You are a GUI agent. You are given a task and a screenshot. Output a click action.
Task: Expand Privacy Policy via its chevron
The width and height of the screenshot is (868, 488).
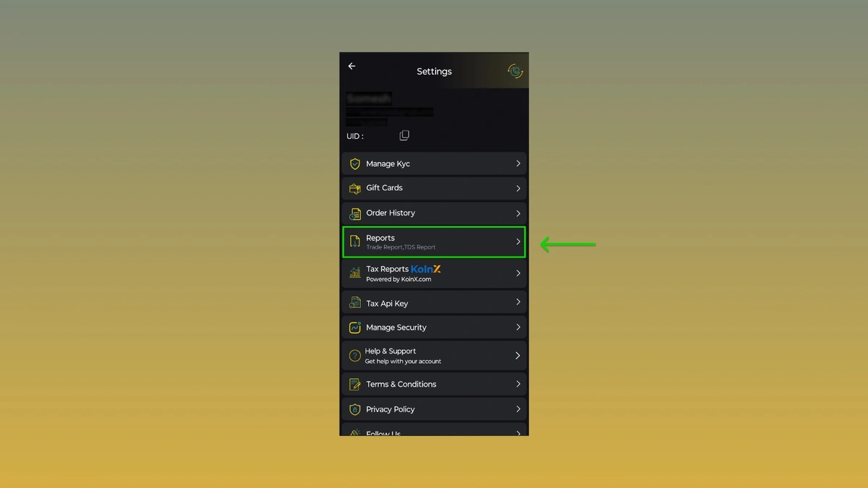pyautogui.click(x=518, y=409)
